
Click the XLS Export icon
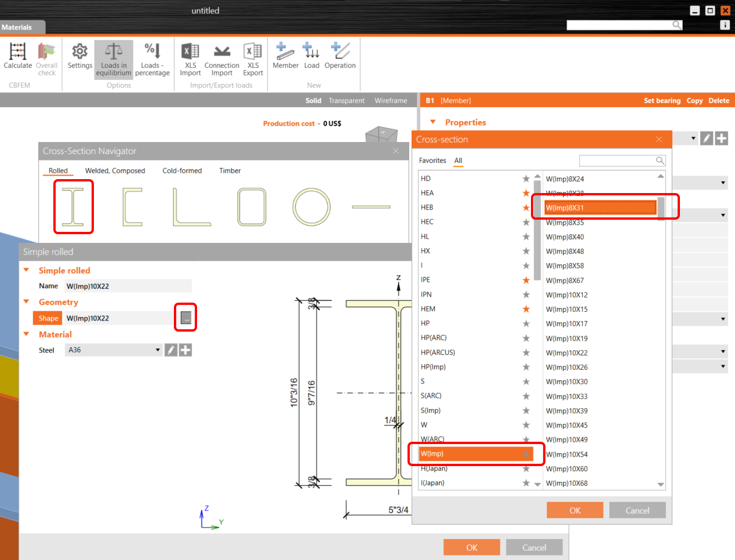pyautogui.click(x=253, y=55)
